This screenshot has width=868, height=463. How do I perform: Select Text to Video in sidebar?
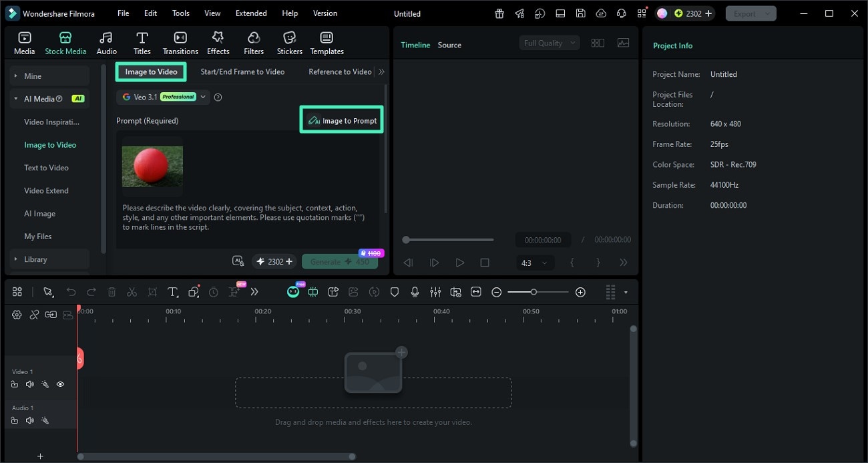46,168
